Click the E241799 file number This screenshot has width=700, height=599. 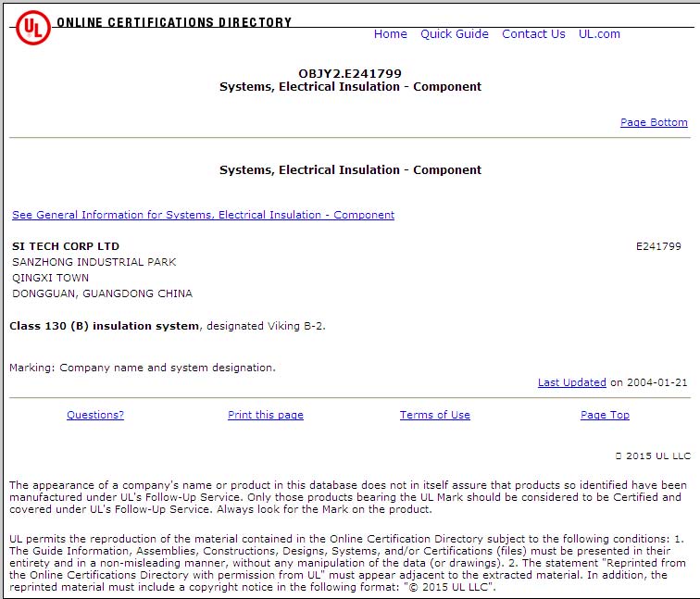[x=658, y=246]
